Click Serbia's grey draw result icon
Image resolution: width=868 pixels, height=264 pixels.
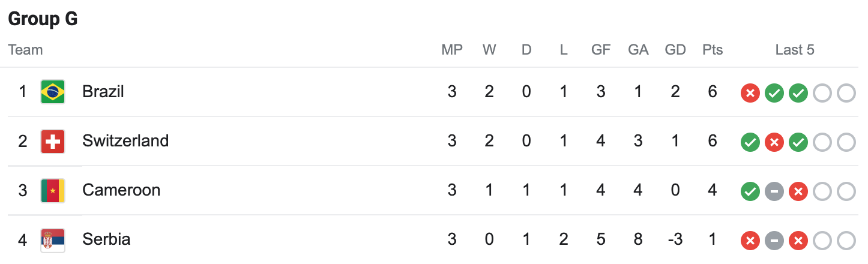click(x=774, y=241)
